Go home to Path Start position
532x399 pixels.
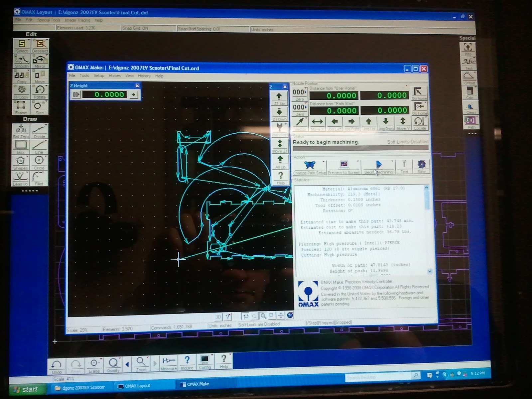click(419, 108)
